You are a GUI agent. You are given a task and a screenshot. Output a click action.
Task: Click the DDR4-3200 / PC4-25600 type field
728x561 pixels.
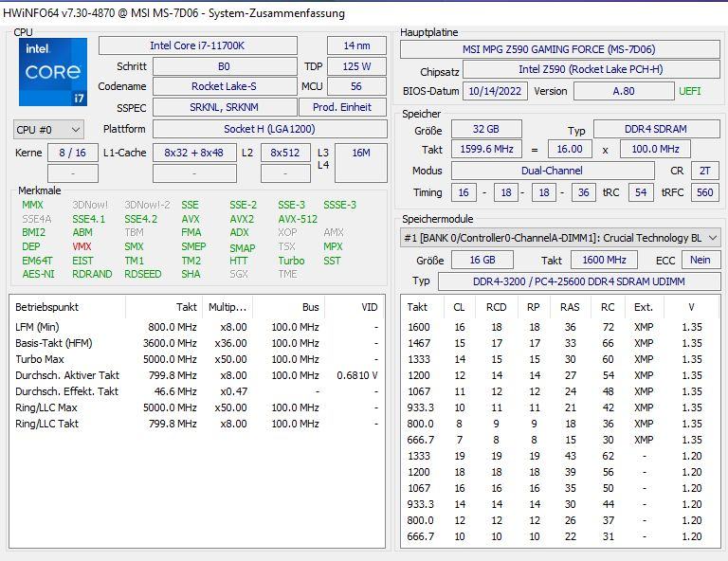(x=579, y=281)
